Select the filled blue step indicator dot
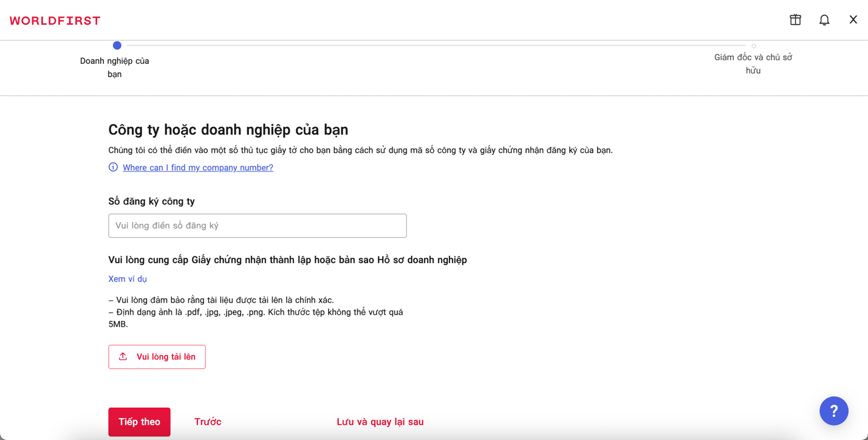The width and height of the screenshot is (868, 440). point(117,46)
